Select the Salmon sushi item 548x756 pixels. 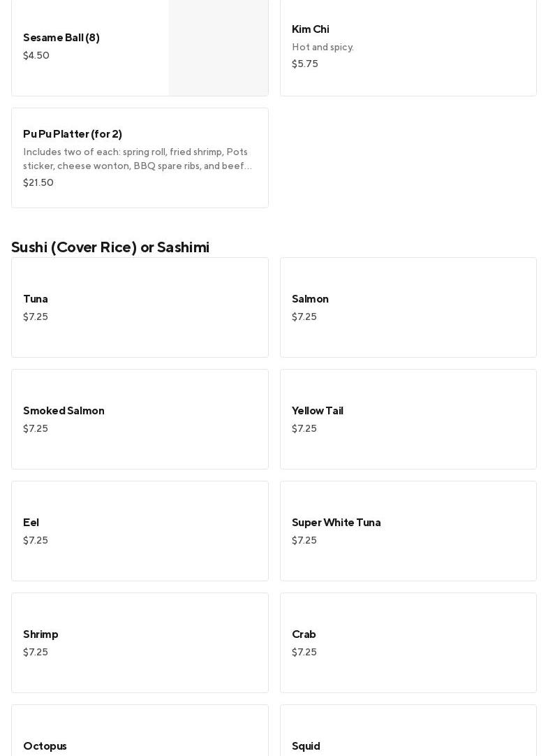[408, 307]
